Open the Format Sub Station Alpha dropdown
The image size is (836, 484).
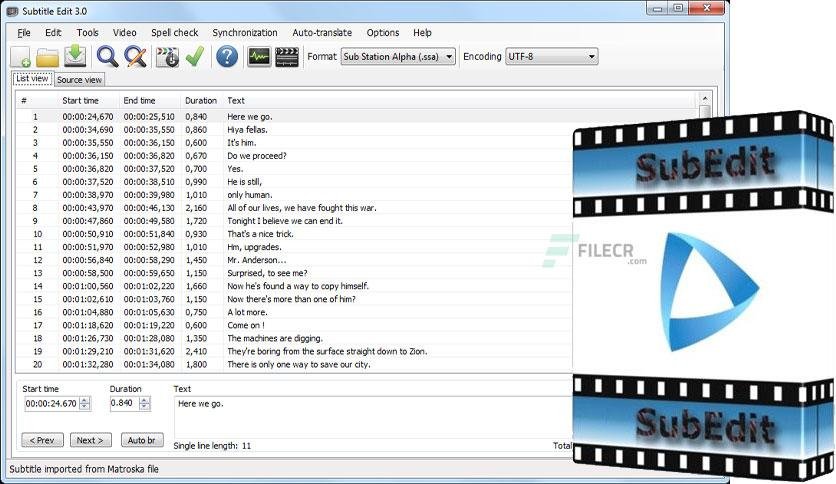tap(398, 57)
